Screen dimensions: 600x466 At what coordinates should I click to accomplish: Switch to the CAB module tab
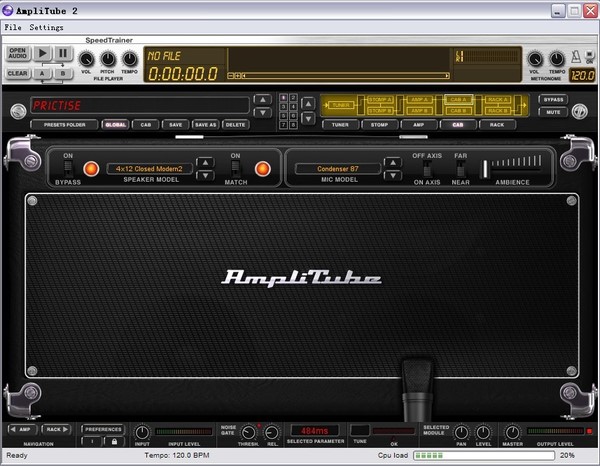(458, 125)
